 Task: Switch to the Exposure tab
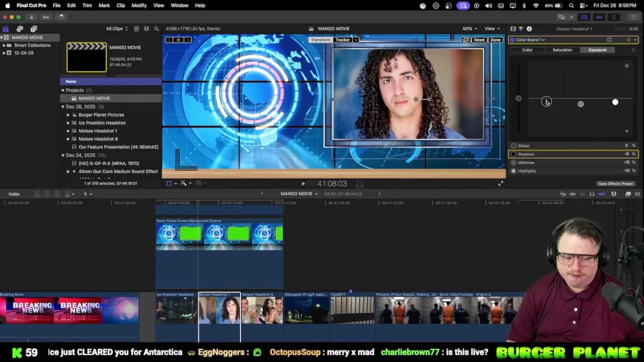point(597,50)
